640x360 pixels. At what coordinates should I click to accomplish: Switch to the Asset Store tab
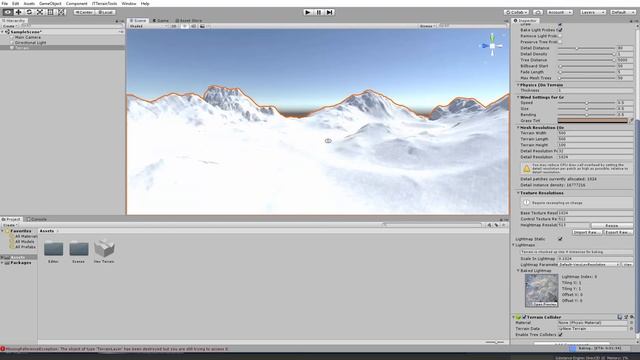[189, 20]
